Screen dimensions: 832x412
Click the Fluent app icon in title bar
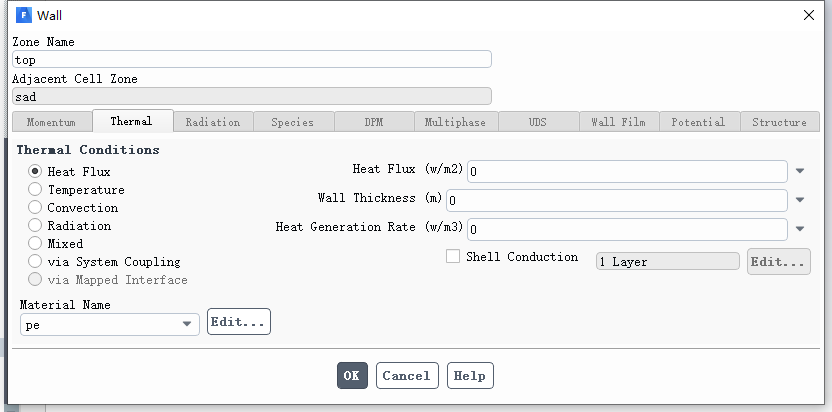(24, 15)
